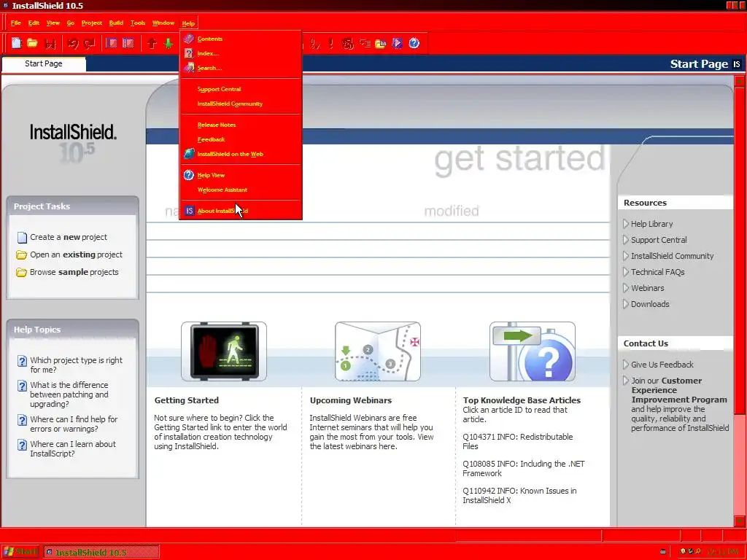Click Downloads under Resources
The height and width of the screenshot is (560, 747).
click(650, 304)
